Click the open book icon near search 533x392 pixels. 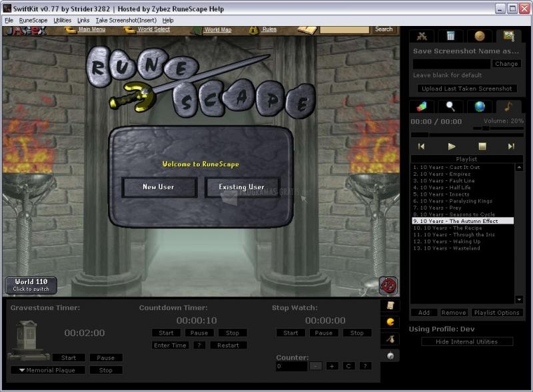(307, 31)
